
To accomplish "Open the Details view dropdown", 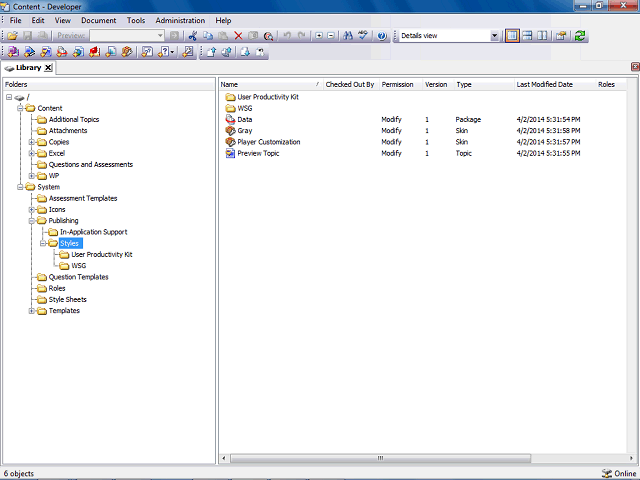I will click(x=494, y=36).
